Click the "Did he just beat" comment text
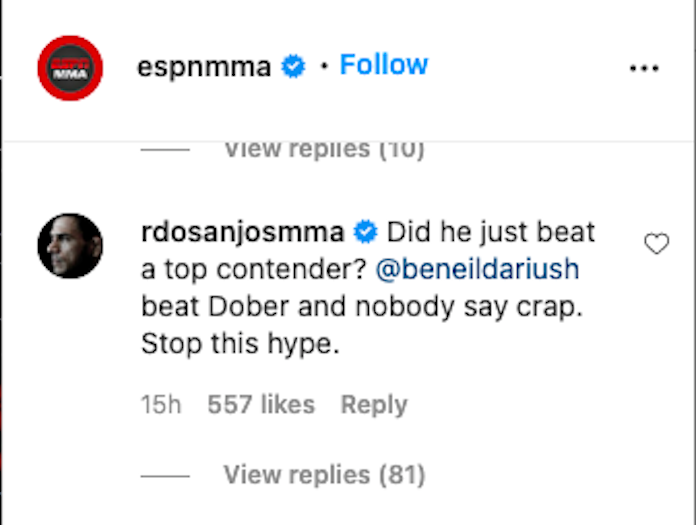 [x=490, y=234]
